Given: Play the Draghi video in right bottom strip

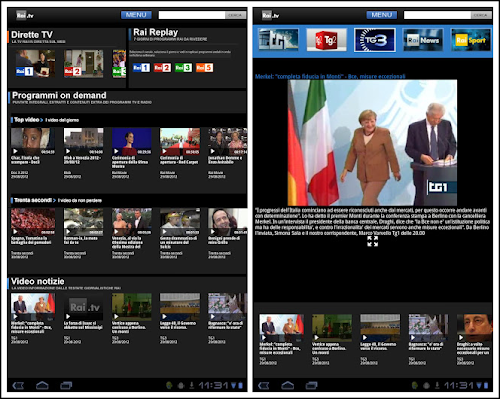Looking at the screenshot, I should click(474, 328).
